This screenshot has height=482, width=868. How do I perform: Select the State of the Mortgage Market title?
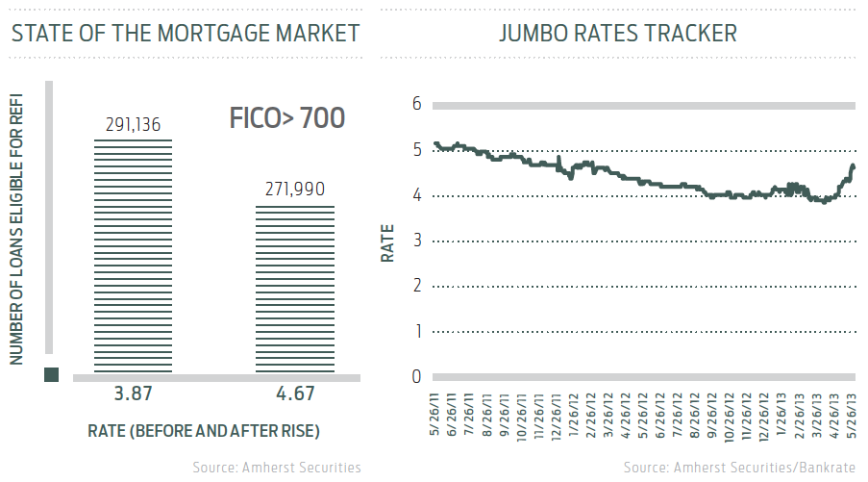pyautogui.click(x=186, y=34)
